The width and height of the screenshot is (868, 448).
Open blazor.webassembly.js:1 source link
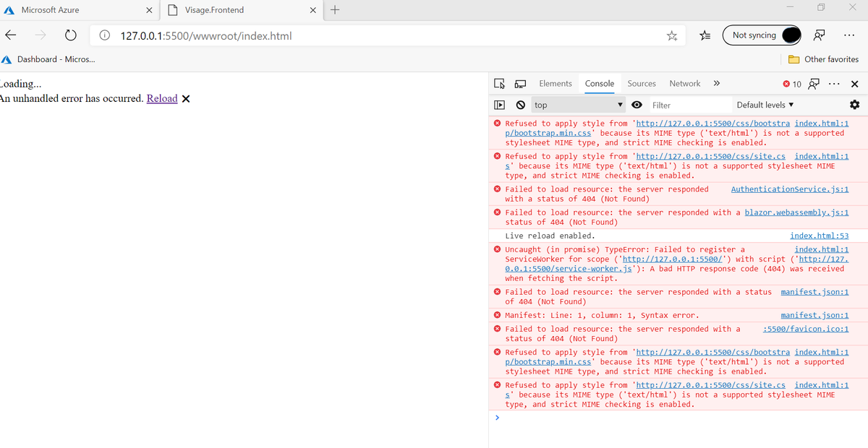(x=797, y=212)
